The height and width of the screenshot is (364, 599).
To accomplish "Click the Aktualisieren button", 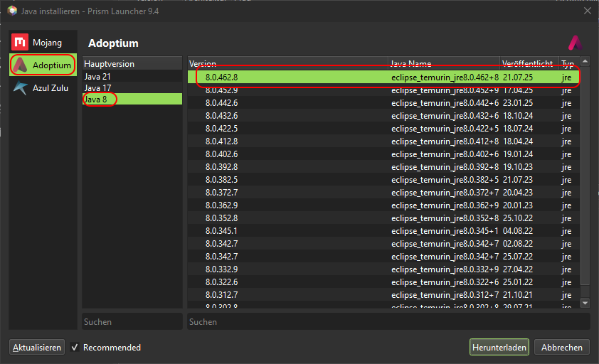I will pyautogui.click(x=37, y=347).
